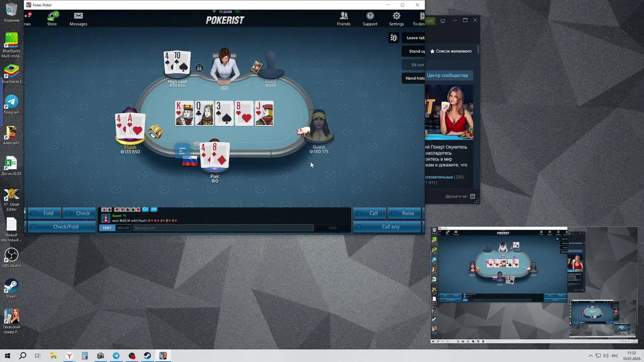Open the Texas Poker desktop shortcut
Screen dimensions: 644x362
(x=11, y=321)
